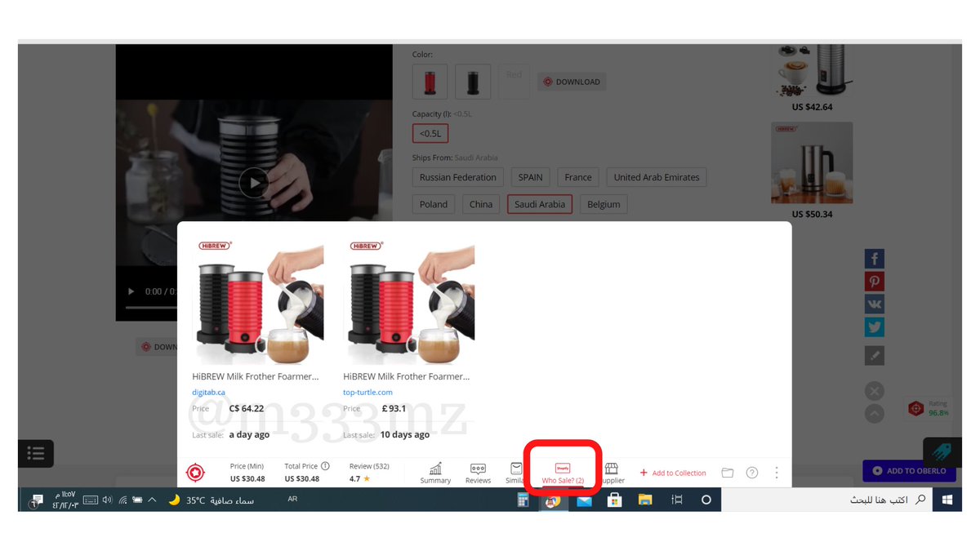
Task: Select SPAIN as ship-from
Action: pos(530,177)
